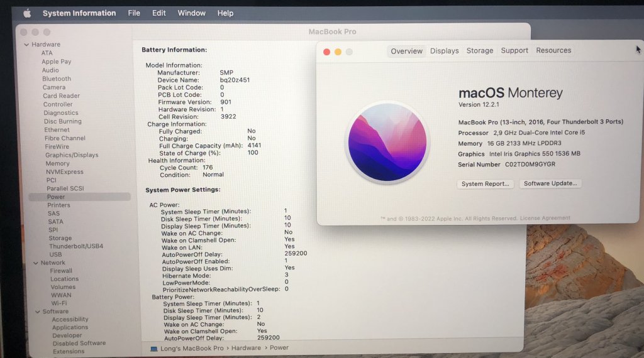Select ATA in the sidebar
Screen dimensions: 644x358
click(47, 53)
